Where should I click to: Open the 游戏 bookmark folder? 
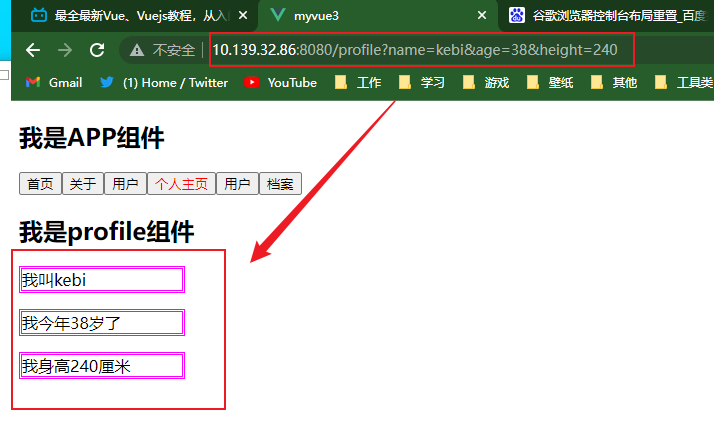pyautogui.click(x=486, y=82)
